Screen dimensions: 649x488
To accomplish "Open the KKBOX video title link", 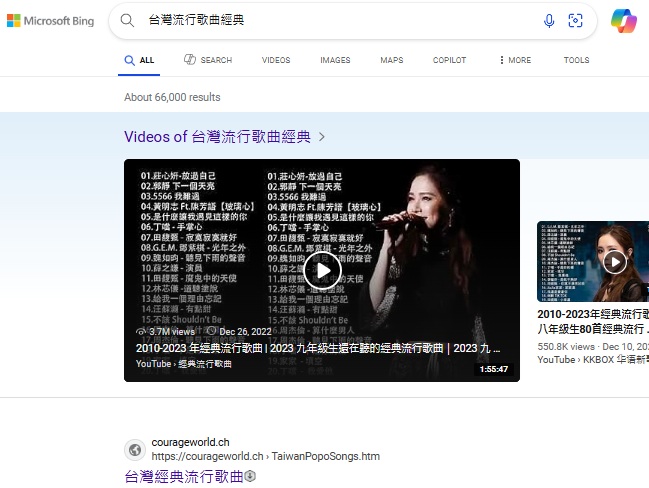I will point(593,320).
